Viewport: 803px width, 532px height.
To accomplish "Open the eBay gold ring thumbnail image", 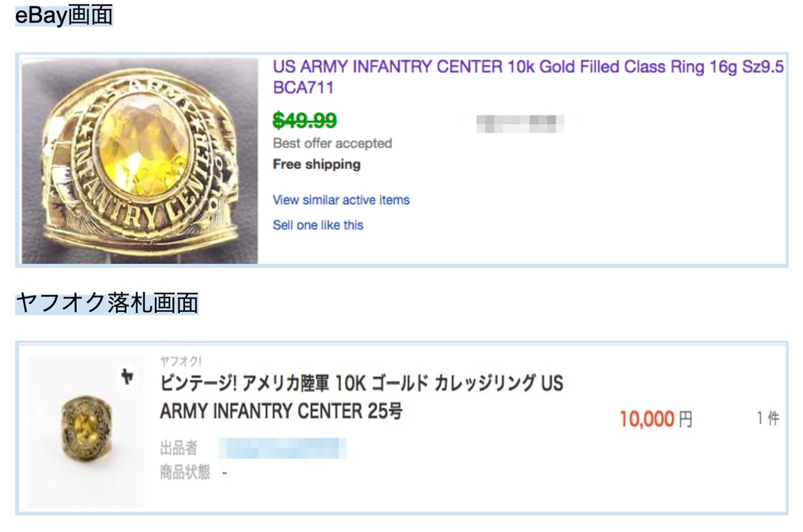I will (x=140, y=161).
